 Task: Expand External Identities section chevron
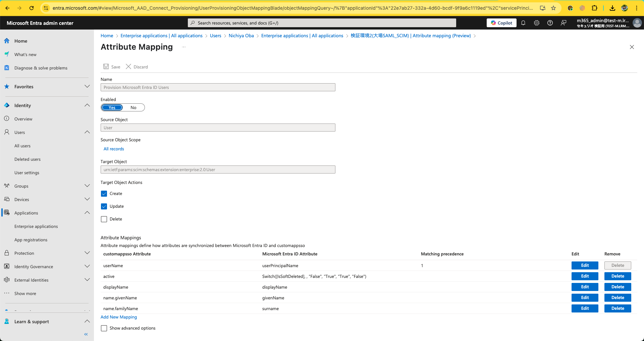pos(87,280)
